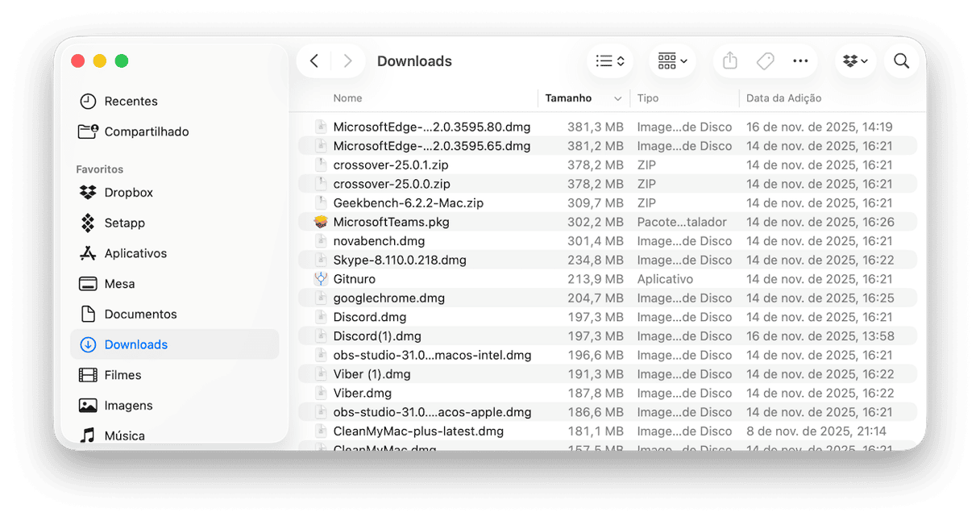Open the search magnifier icon
The height and width of the screenshot is (521, 980).
point(901,61)
